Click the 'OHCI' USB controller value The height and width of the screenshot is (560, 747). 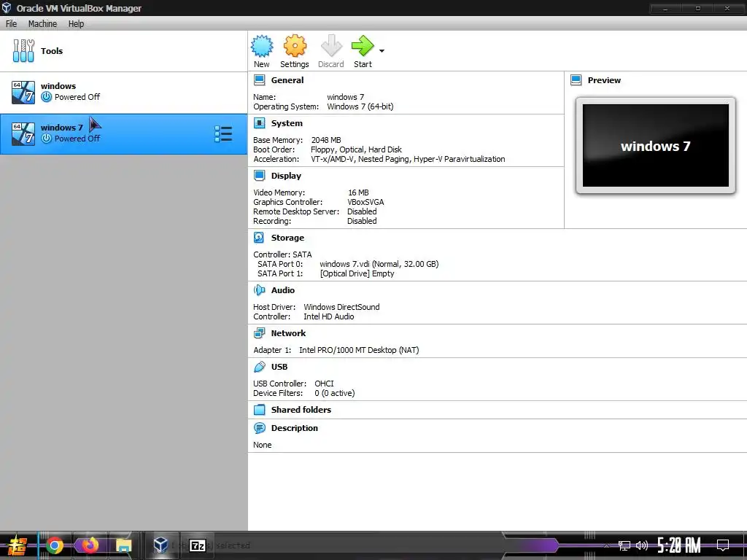pyautogui.click(x=324, y=384)
